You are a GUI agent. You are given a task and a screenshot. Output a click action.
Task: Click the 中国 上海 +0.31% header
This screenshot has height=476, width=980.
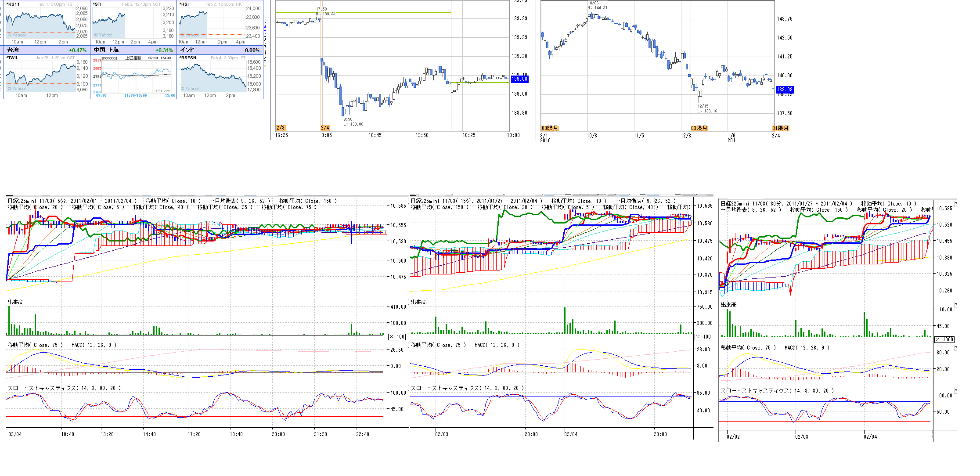click(x=133, y=50)
